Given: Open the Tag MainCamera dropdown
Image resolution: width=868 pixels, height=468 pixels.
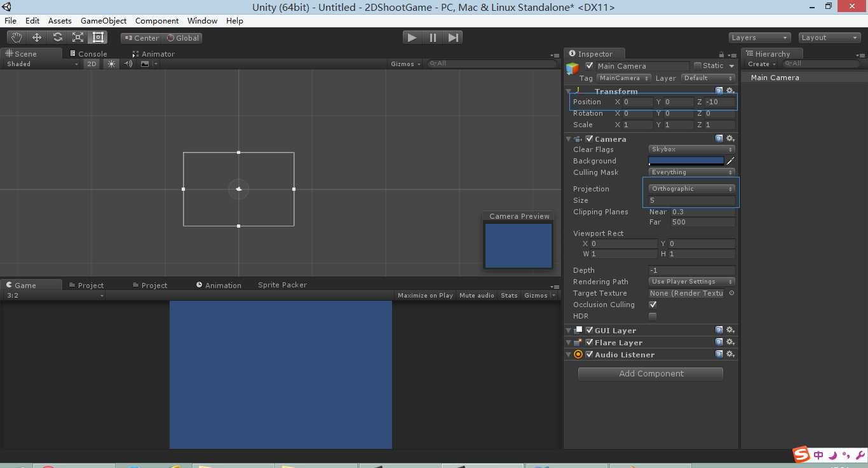Looking at the screenshot, I should click(x=624, y=78).
